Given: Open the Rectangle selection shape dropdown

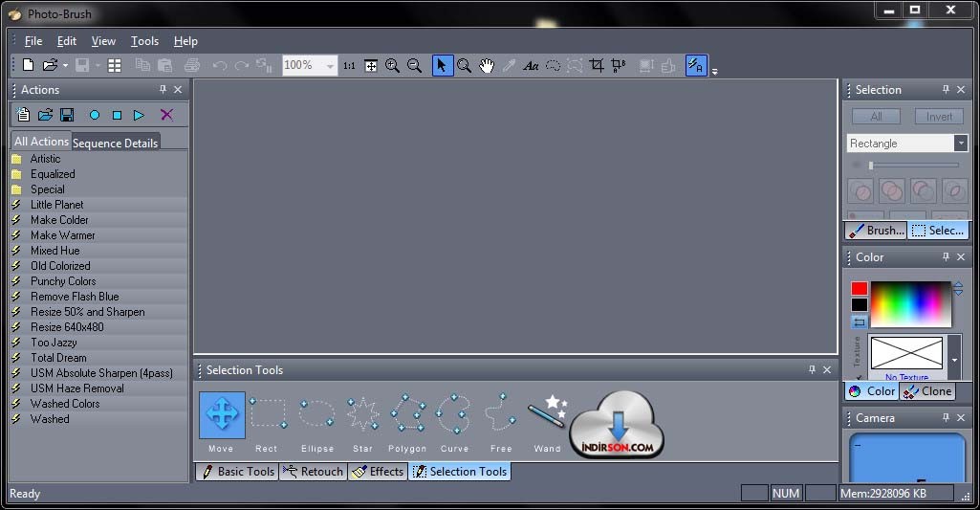Looking at the screenshot, I should coord(961,144).
